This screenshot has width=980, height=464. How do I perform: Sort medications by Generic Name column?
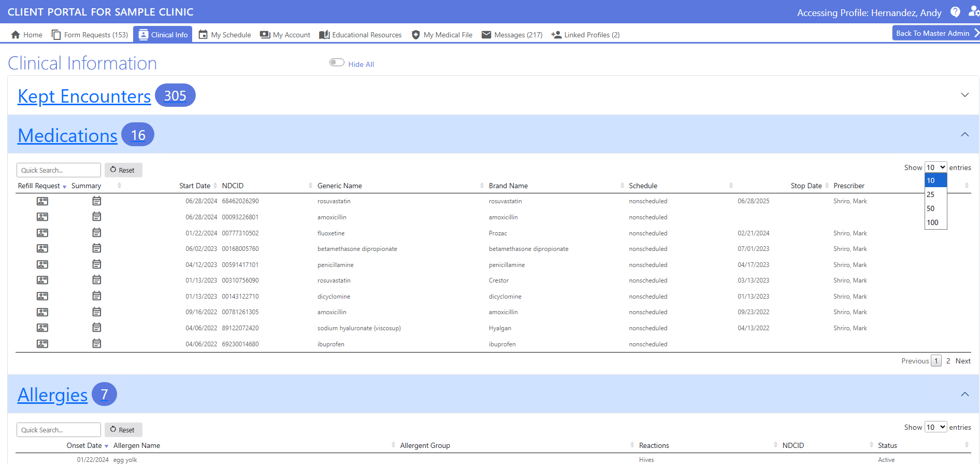point(340,186)
